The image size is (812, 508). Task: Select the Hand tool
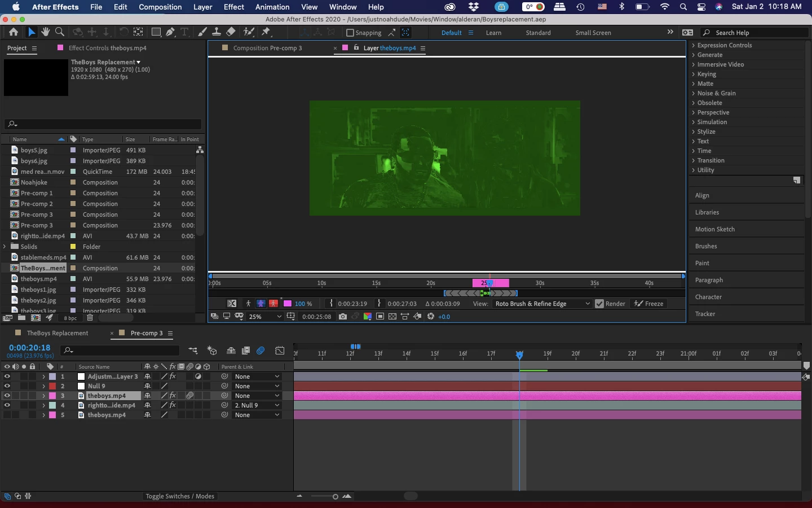point(45,32)
